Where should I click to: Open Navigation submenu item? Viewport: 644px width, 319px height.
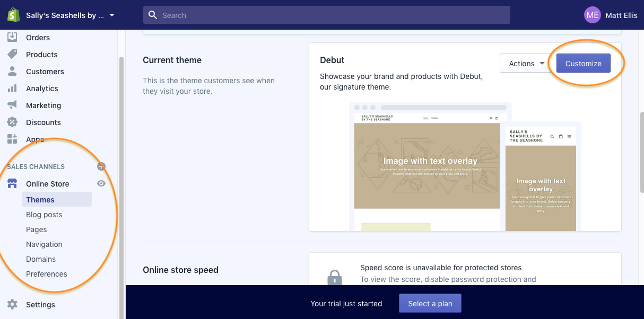click(44, 244)
